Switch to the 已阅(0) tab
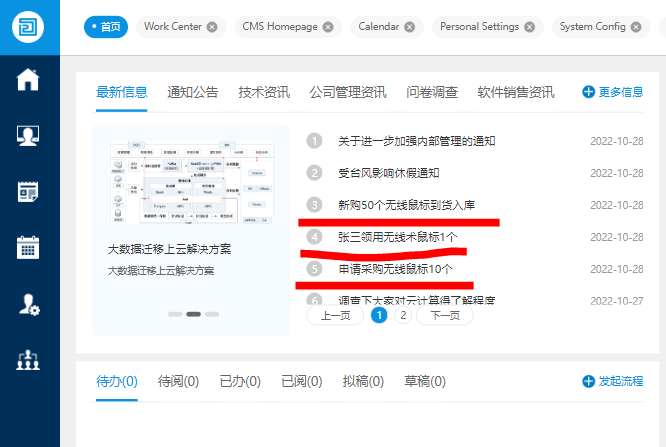 coord(302,382)
